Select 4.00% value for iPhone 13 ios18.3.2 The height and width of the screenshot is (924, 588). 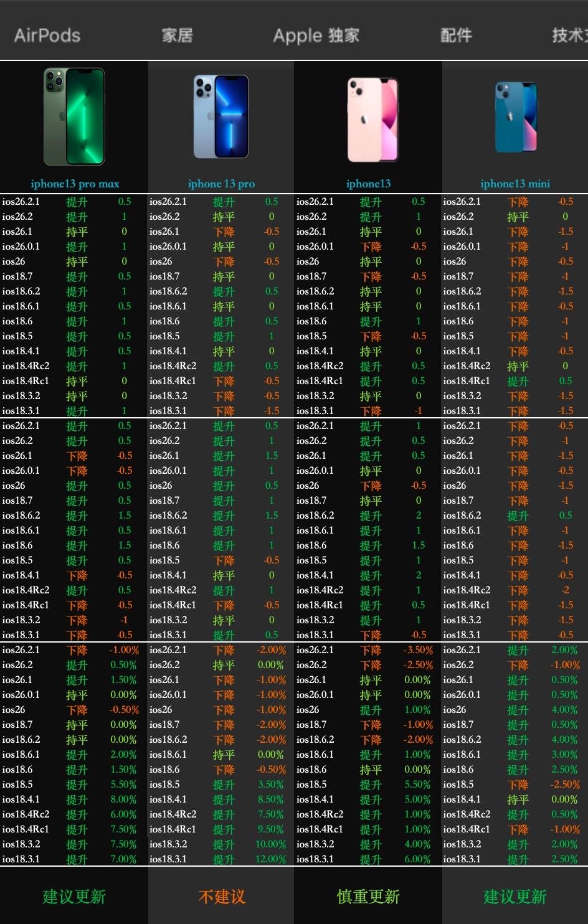click(x=417, y=844)
